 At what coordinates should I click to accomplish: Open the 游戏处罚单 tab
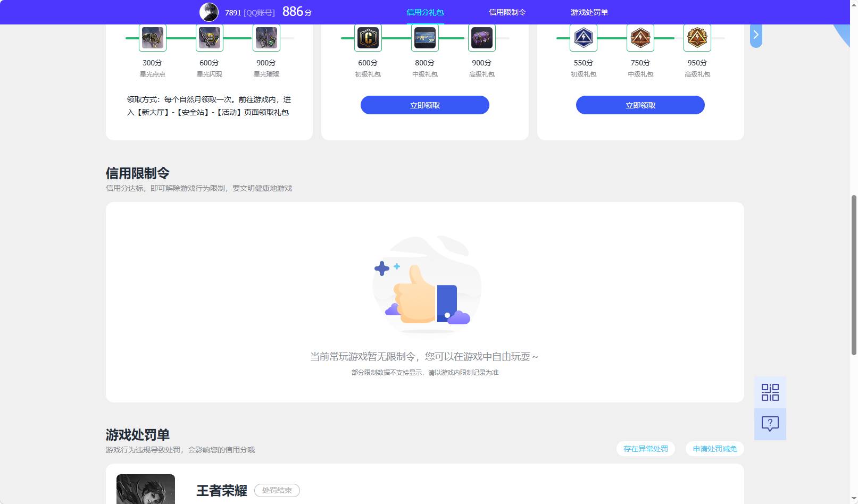[x=589, y=12]
